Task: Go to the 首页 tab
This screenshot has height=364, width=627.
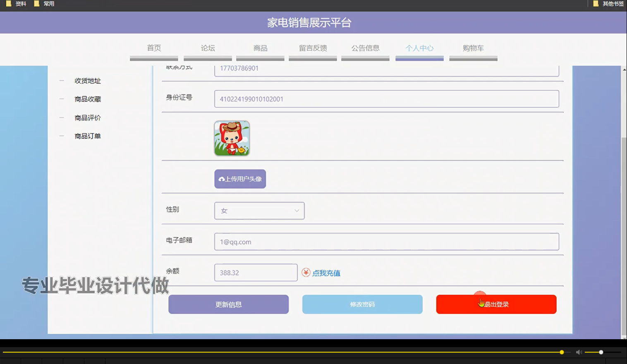Action: pos(154,48)
